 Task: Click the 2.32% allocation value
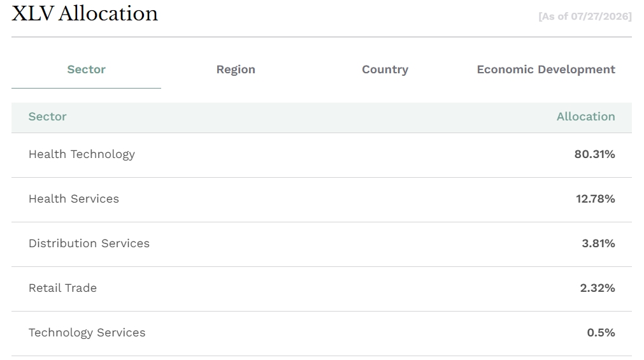[x=597, y=288]
